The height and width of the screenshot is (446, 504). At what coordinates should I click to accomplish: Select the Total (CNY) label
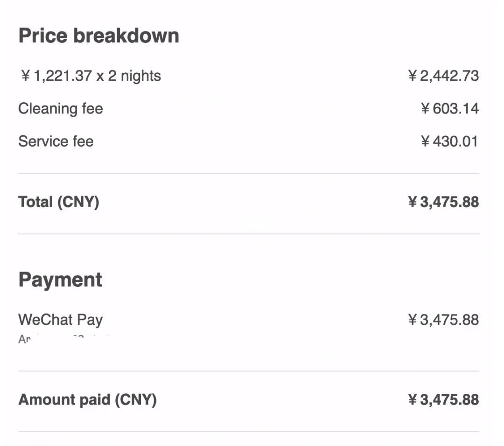(58, 202)
